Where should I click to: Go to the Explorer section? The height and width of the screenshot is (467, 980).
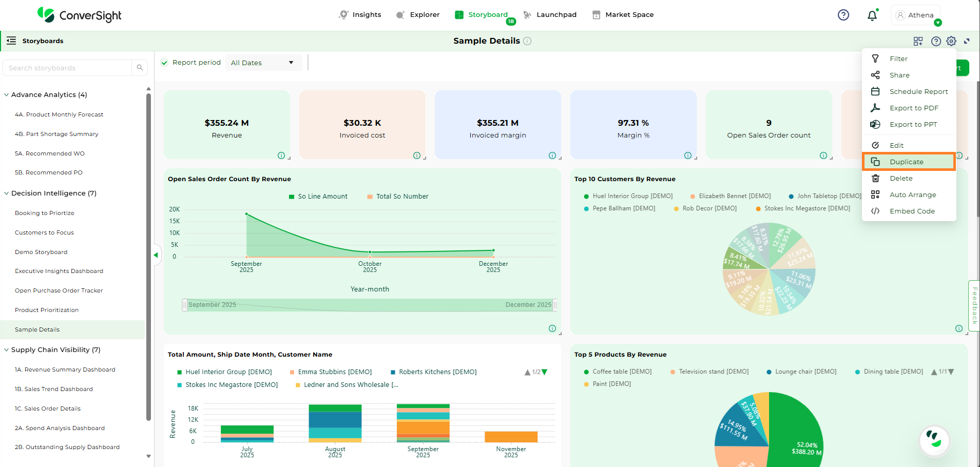(x=418, y=15)
